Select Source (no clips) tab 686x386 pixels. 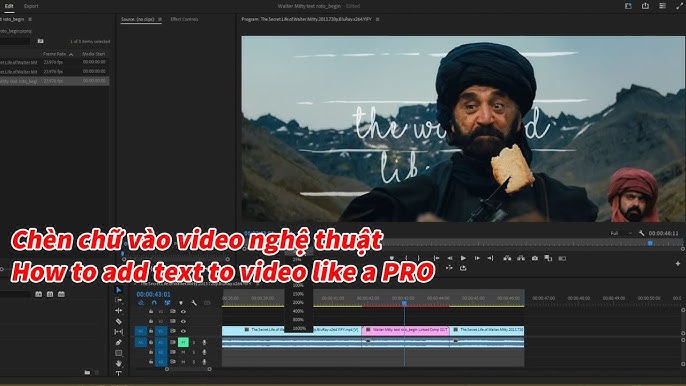click(138, 19)
